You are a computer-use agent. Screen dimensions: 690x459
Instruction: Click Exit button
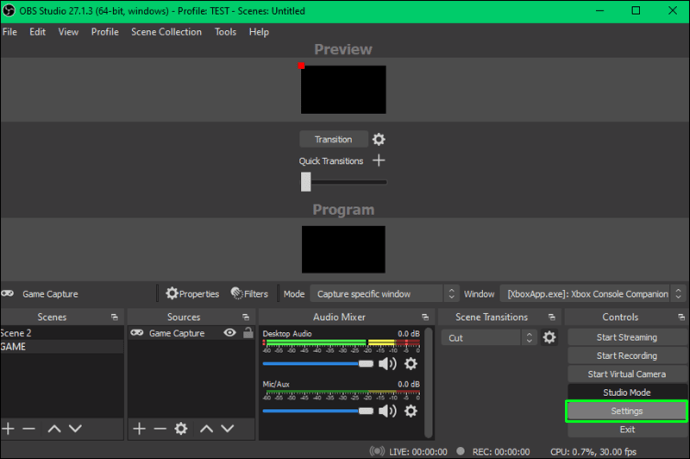click(x=627, y=429)
